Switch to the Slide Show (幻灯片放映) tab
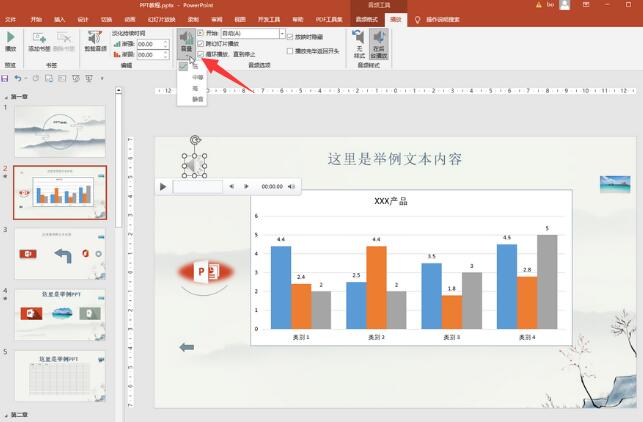The image size is (643, 422). (162, 20)
